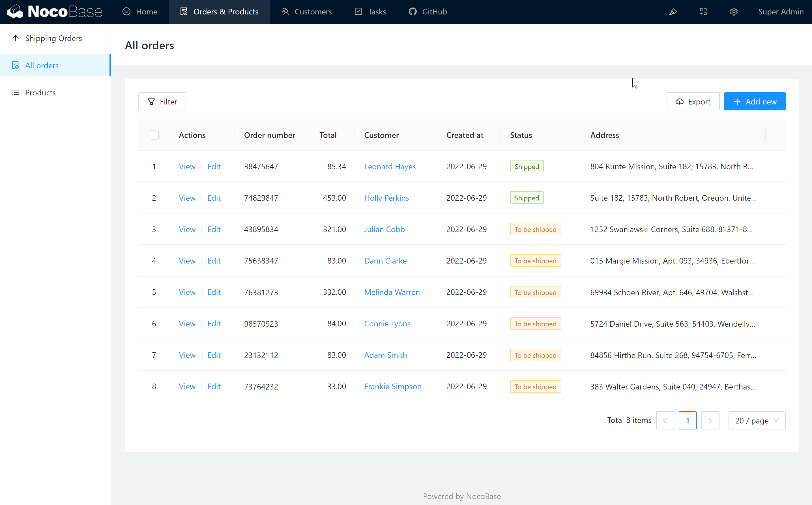Click the Products list icon in sidebar

click(x=15, y=93)
